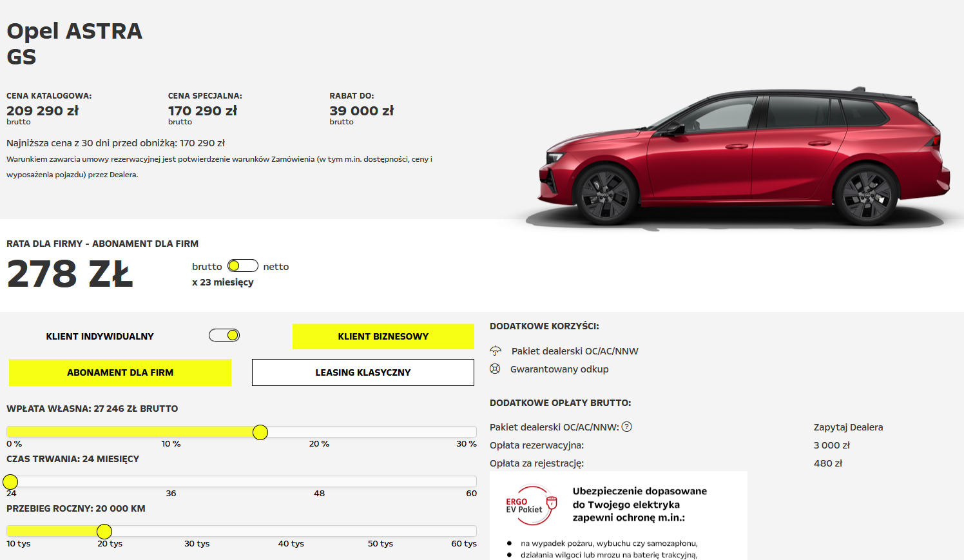This screenshot has width=964, height=560.
Task: Click the umbrella icon beside Pakiet dealerski OC/AC/NNW
Action: click(x=496, y=351)
